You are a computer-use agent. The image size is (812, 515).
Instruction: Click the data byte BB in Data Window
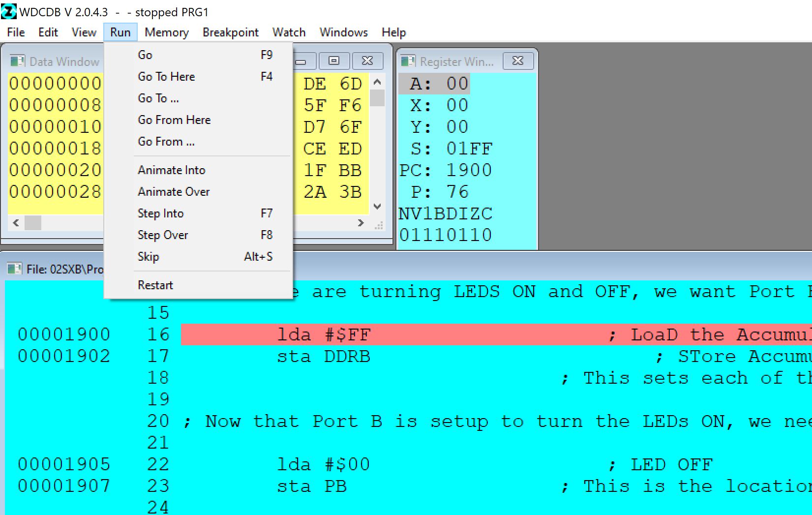[x=350, y=170]
